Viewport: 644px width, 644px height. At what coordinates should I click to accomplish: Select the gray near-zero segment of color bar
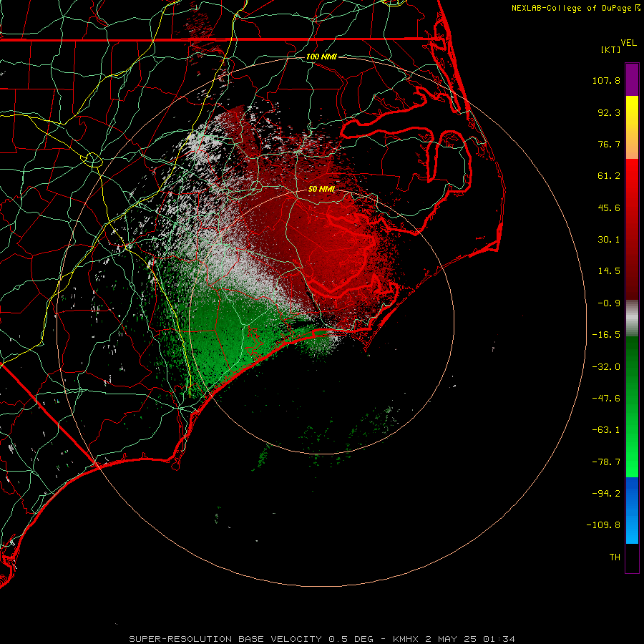632,317
